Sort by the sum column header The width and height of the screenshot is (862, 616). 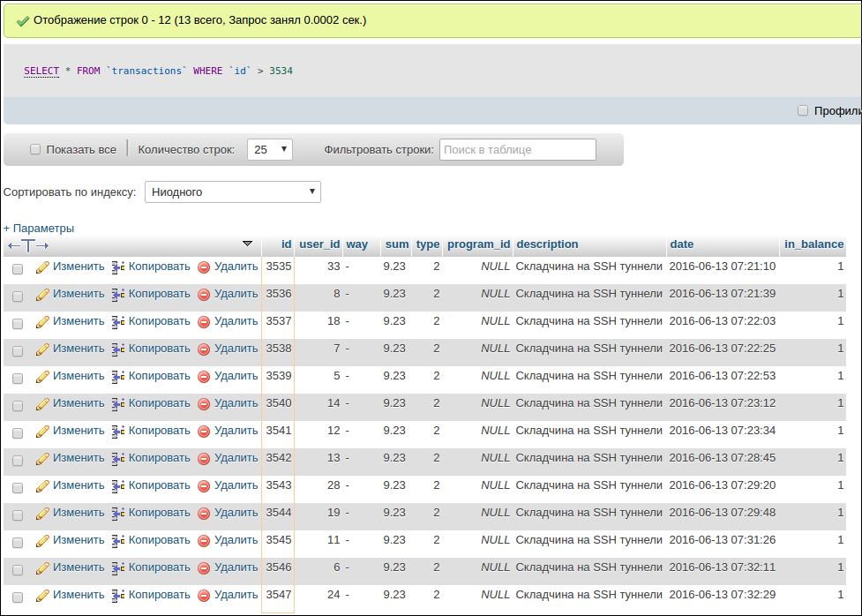[397, 244]
